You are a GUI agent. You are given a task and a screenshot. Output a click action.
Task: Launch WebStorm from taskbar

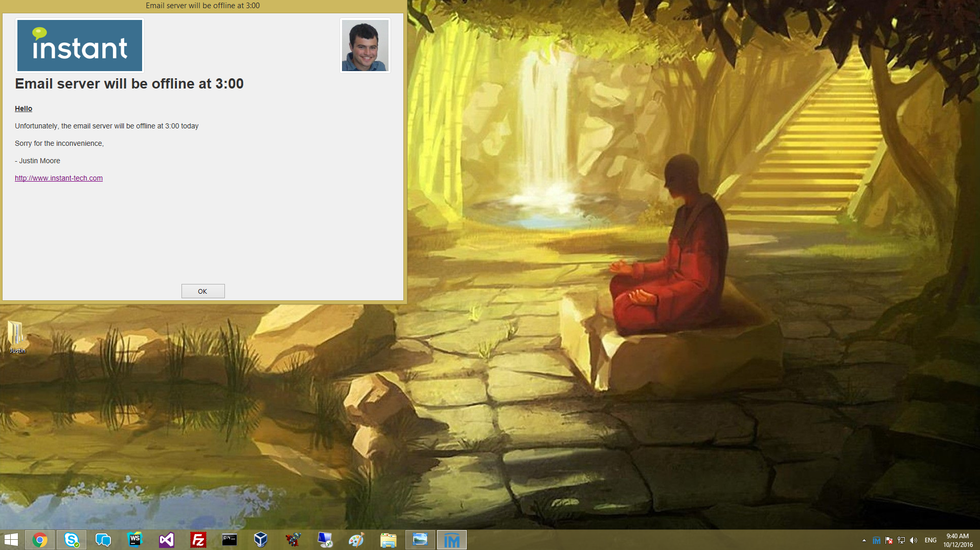pyautogui.click(x=135, y=540)
